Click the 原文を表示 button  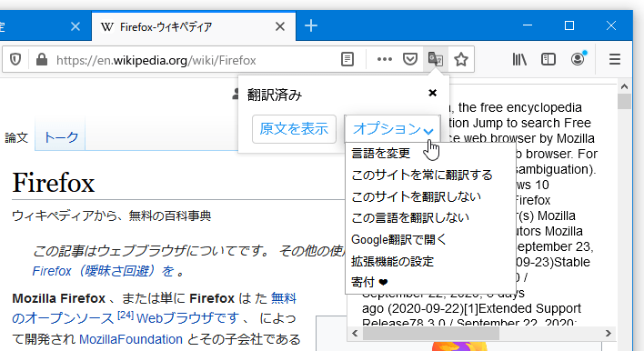click(x=294, y=129)
